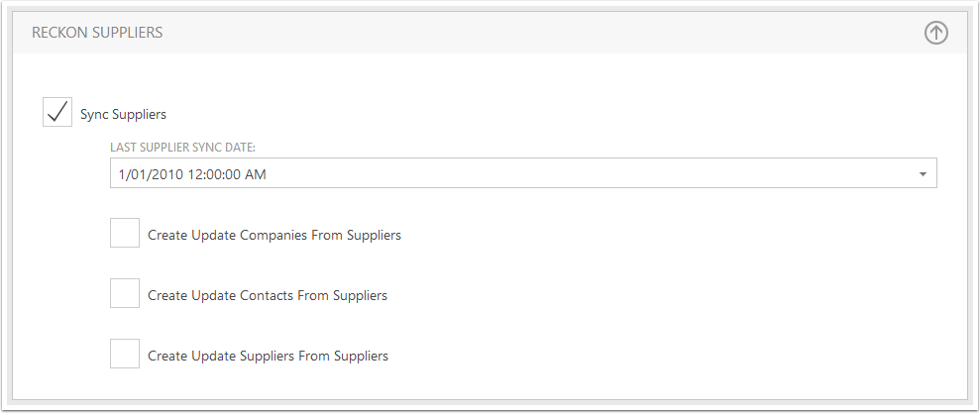Click the Sync Suppliers label text
Image resolution: width=980 pixels, height=413 pixels.
click(123, 114)
